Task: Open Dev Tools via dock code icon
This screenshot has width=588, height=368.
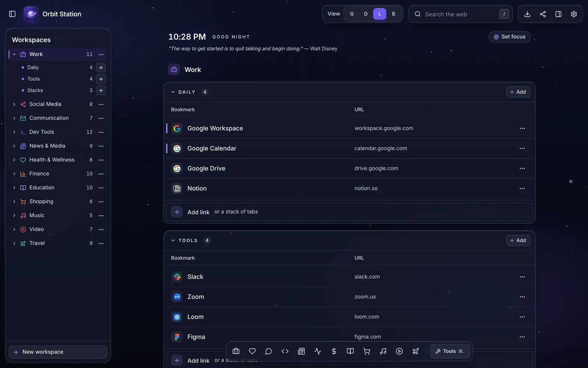Action: 285,351
